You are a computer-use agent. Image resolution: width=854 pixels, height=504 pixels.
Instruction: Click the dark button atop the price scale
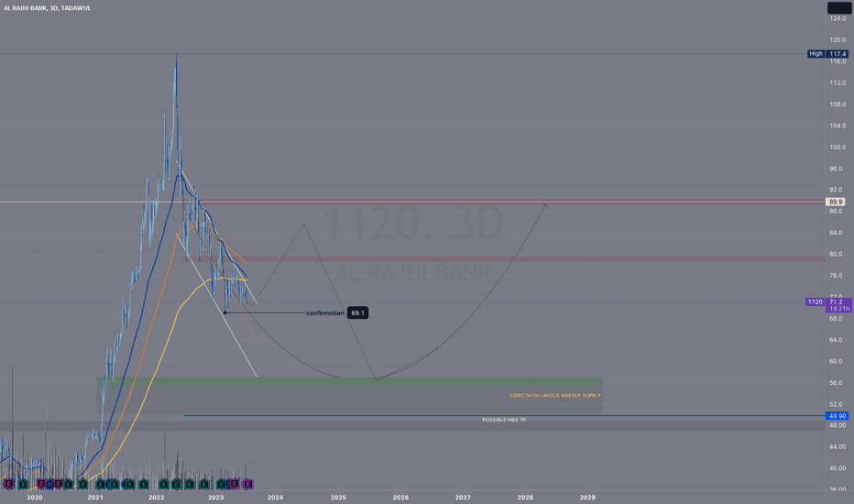(x=838, y=7)
